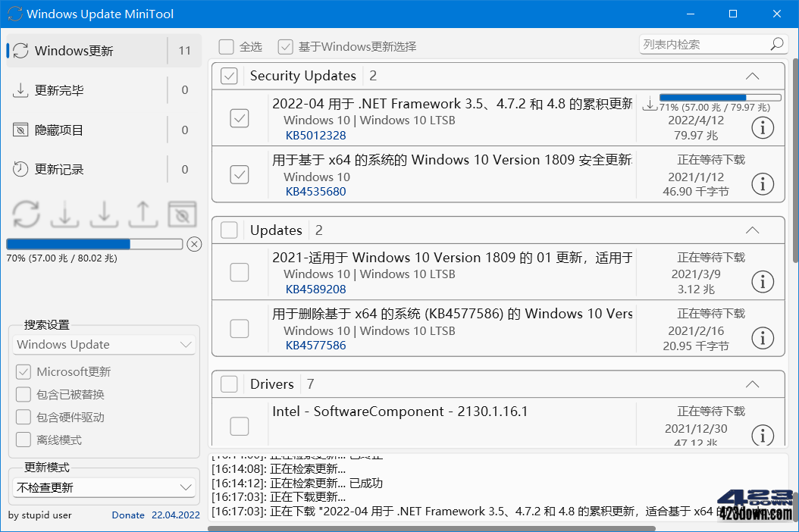
Task: Click the check for updates refresh icon
Action: pos(26,214)
